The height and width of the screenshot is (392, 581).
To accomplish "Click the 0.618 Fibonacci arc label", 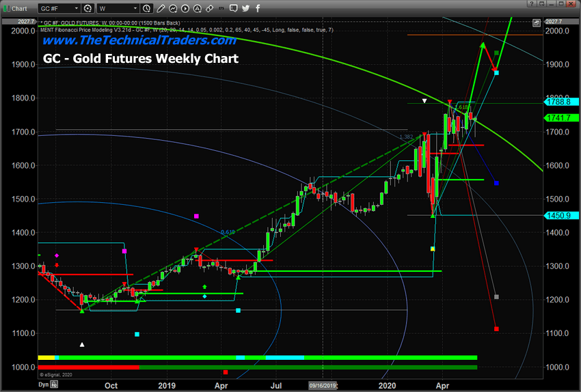I will pos(228,232).
